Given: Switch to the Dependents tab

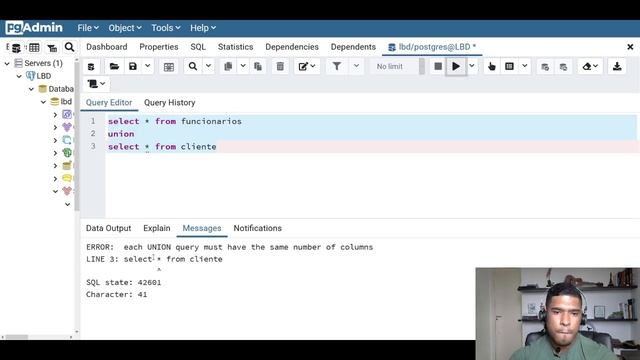Looking at the screenshot, I should (353, 47).
